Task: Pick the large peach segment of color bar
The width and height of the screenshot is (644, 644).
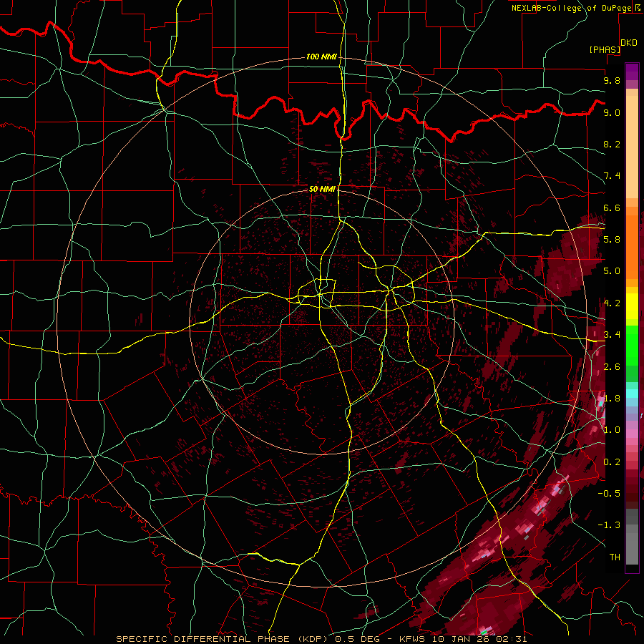Action: click(632, 147)
